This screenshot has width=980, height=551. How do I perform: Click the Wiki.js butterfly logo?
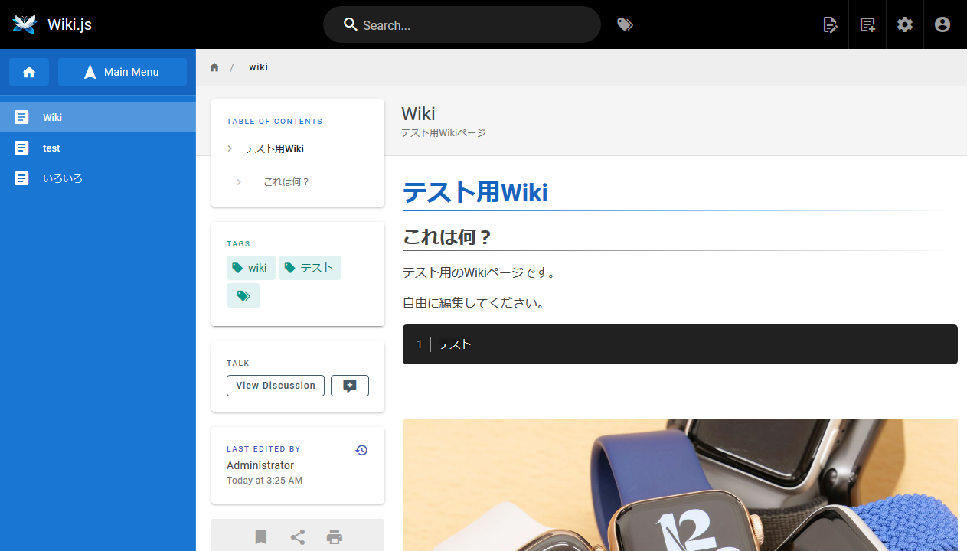pyautogui.click(x=24, y=24)
